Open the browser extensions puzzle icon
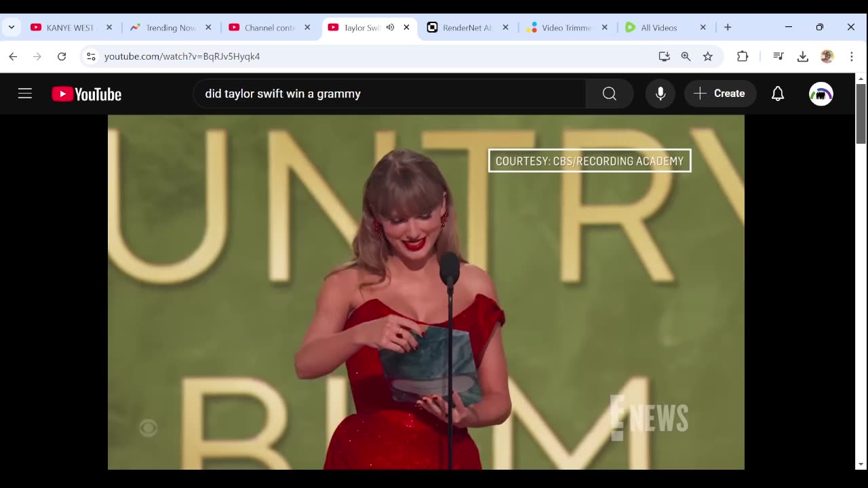 tap(743, 56)
